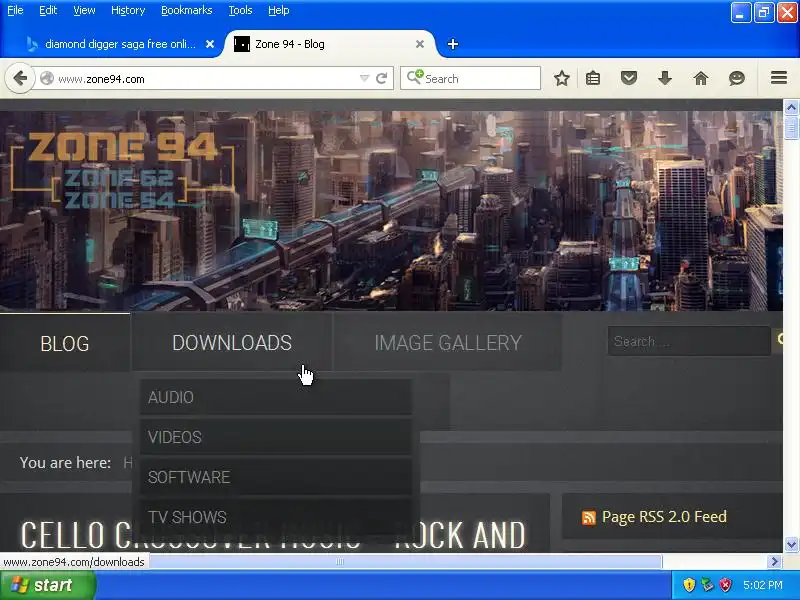Open the Bookmarks menu

187,10
